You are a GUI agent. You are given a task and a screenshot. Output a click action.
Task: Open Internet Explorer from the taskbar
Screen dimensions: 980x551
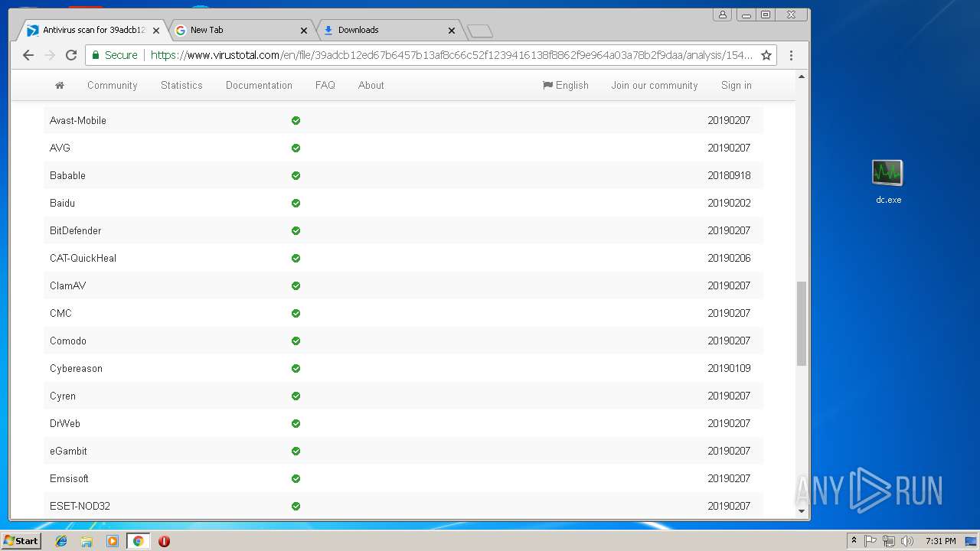point(61,541)
